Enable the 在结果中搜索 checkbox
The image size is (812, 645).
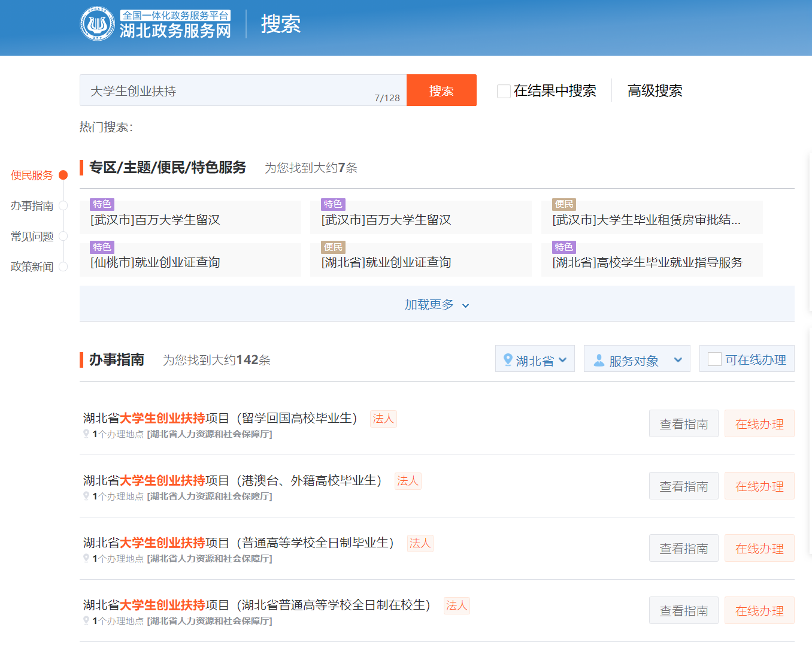click(504, 91)
